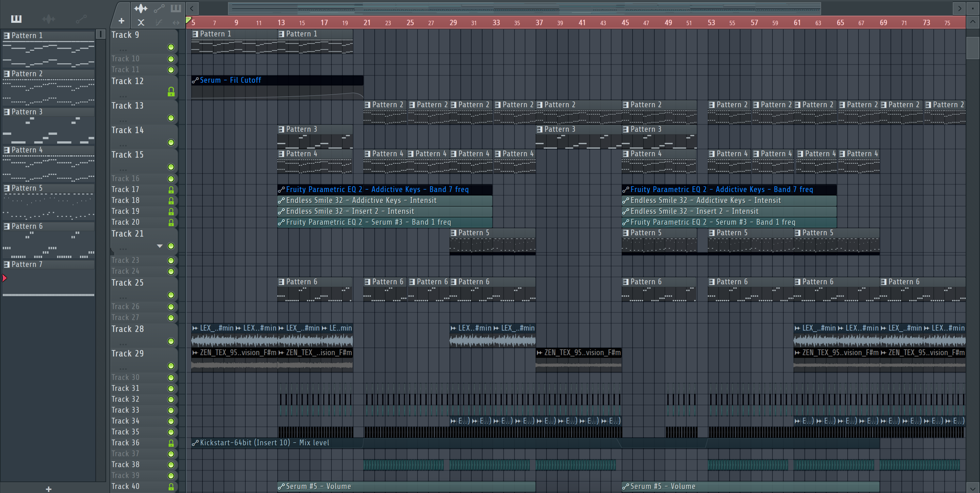This screenshot has width=980, height=493.
Task: Click the lock icon on Track 20
Action: click(171, 222)
